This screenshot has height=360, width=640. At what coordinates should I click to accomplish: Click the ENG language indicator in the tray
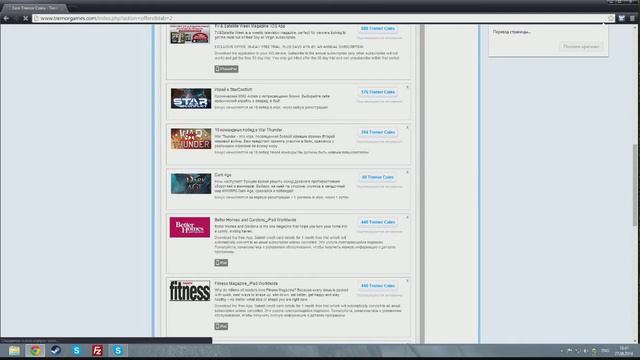(605, 351)
